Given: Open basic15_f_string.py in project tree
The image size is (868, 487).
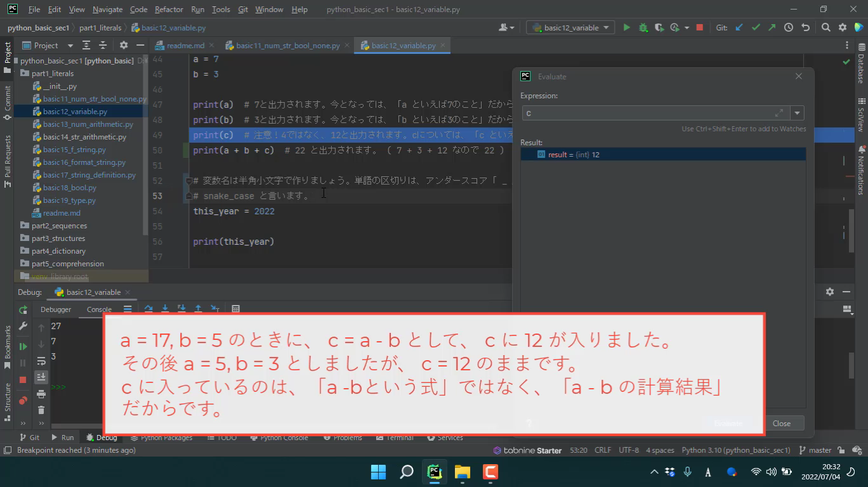Looking at the screenshot, I should click(74, 150).
